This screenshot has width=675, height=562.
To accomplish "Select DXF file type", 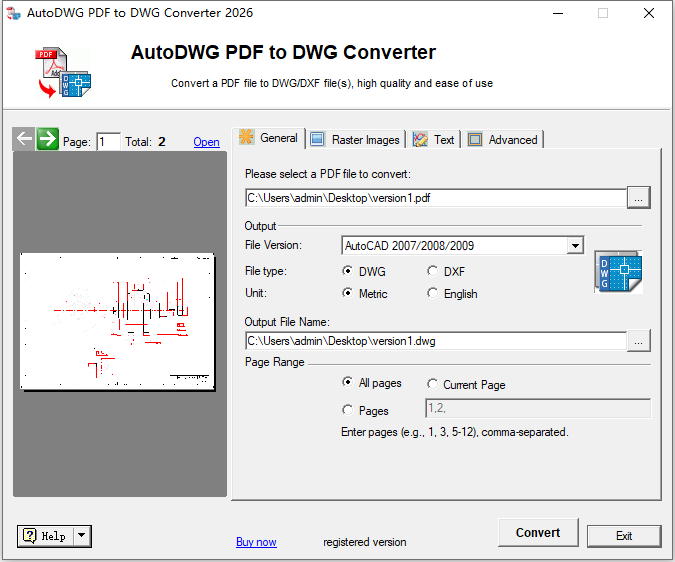I will tap(433, 271).
